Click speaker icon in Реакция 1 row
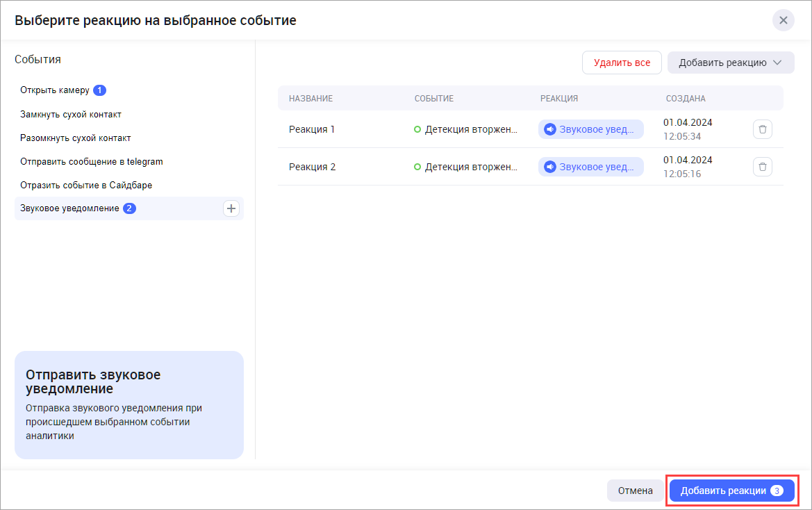Image resolution: width=812 pixels, height=510 pixels. pos(550,129)
